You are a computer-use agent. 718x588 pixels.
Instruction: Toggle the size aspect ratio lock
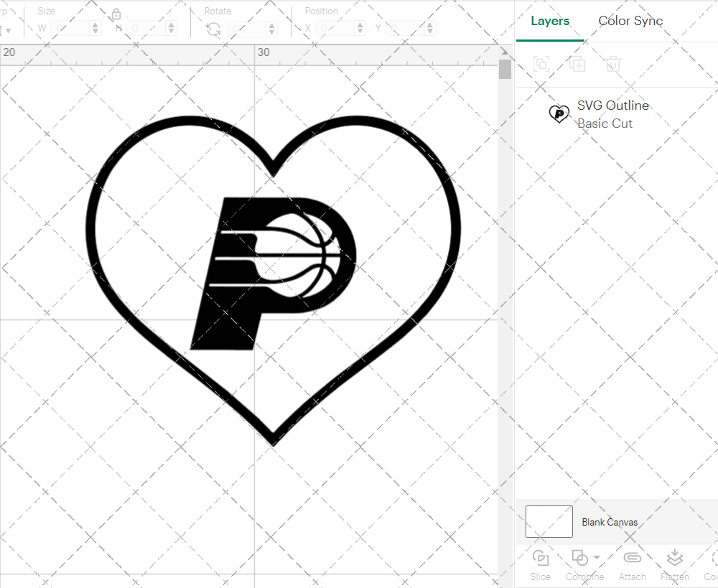tap(116, 14)
